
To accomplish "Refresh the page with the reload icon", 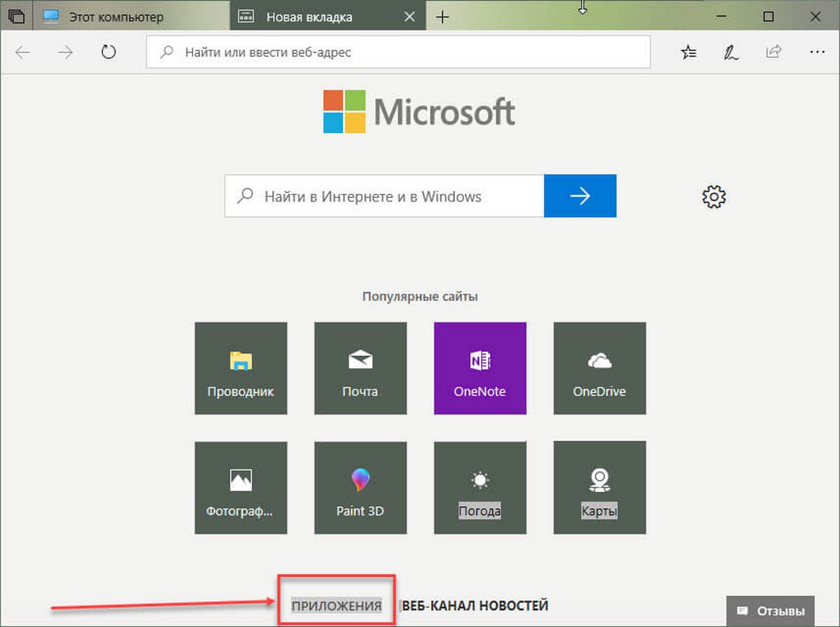I will [108, 52].
